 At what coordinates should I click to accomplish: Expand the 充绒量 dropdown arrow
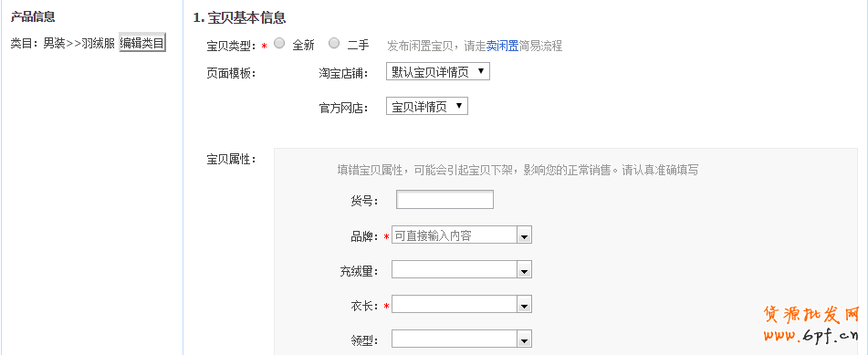point(524,271)
